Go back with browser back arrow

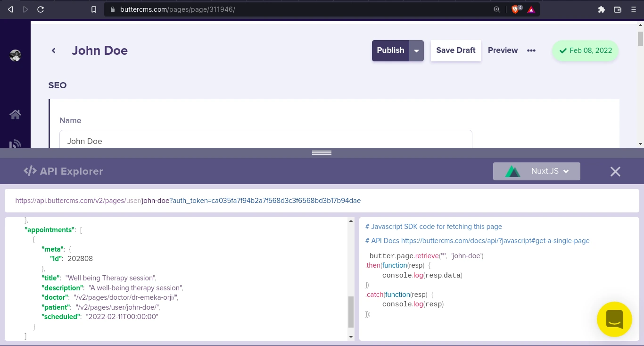click(10, 9)
